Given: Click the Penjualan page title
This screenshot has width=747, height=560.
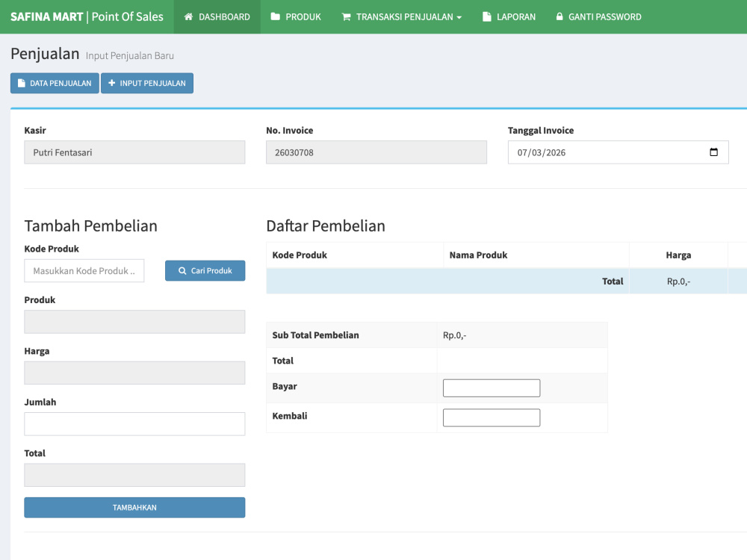Looking at the screenshot, I should coord(45,54).
